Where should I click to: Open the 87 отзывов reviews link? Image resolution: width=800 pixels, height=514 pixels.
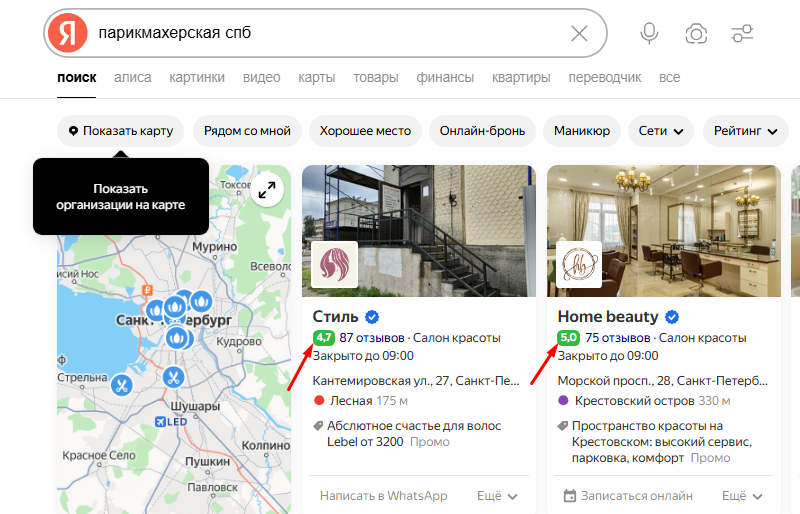372,338
